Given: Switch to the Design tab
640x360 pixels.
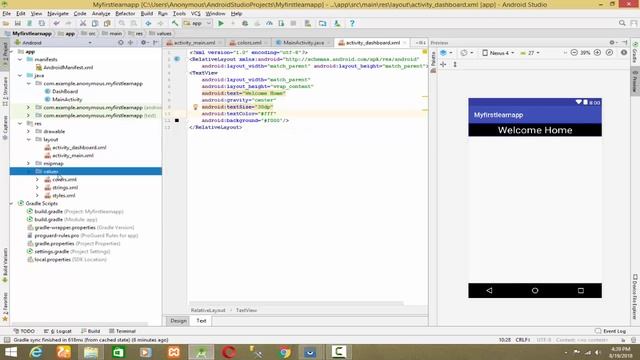Looking at the screenshot, I should (x=178, y=321).
